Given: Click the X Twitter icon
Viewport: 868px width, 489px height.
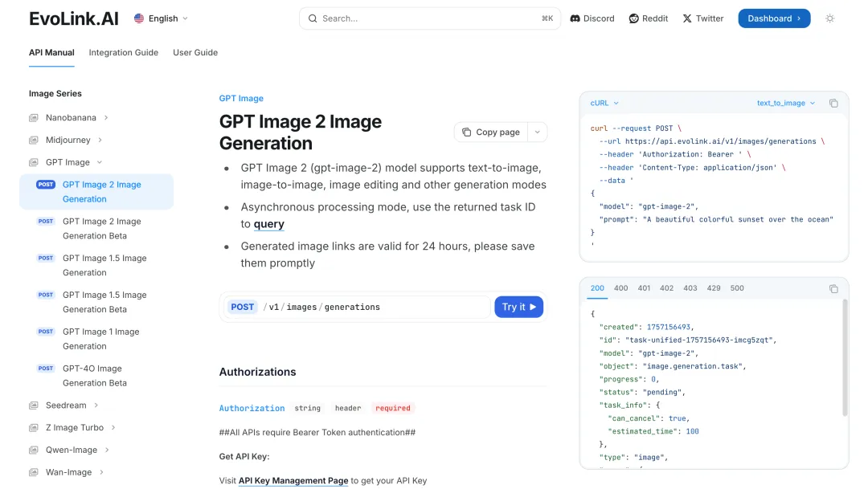Looking at the screenshot, I should 687,18.
